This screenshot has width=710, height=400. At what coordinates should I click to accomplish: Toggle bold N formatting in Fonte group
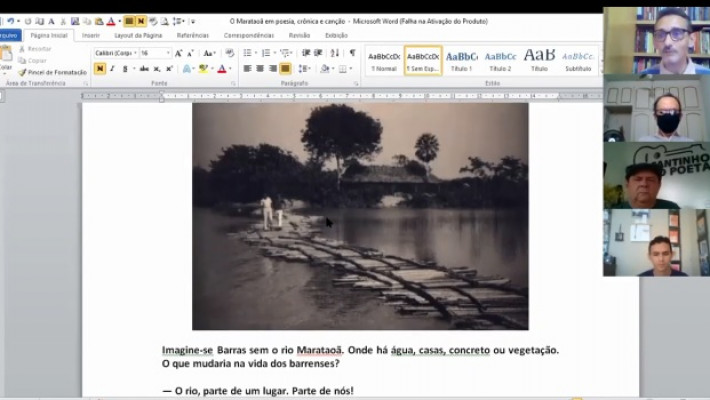(x=100, y=69)
